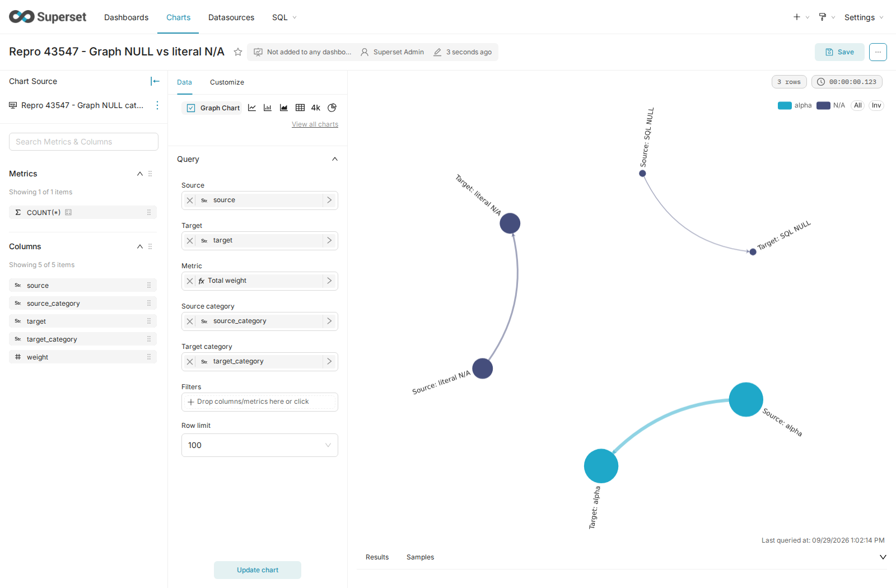Select the line chart type icon
The height and width of the screenshot is (588, 896).
point(252,108)
